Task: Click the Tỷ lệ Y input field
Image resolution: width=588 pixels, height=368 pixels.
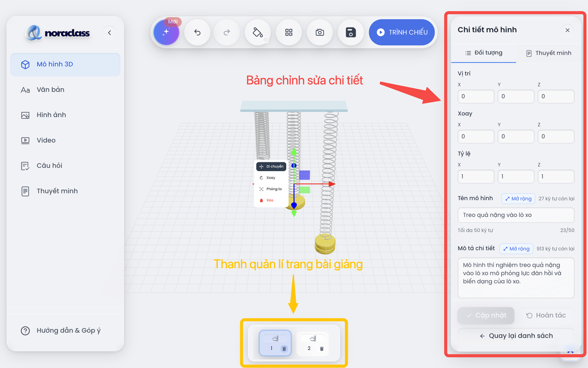Action: point(516,177)
